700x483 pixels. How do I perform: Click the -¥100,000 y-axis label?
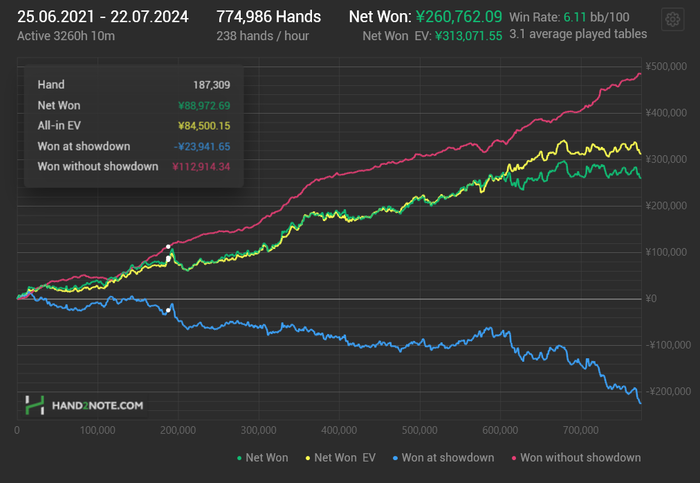[668, 345]
